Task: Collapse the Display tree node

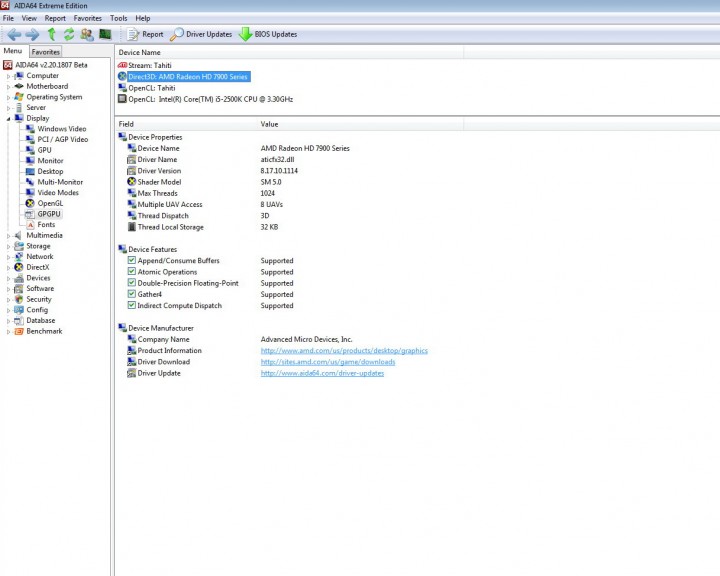Action: pos(8,119)
